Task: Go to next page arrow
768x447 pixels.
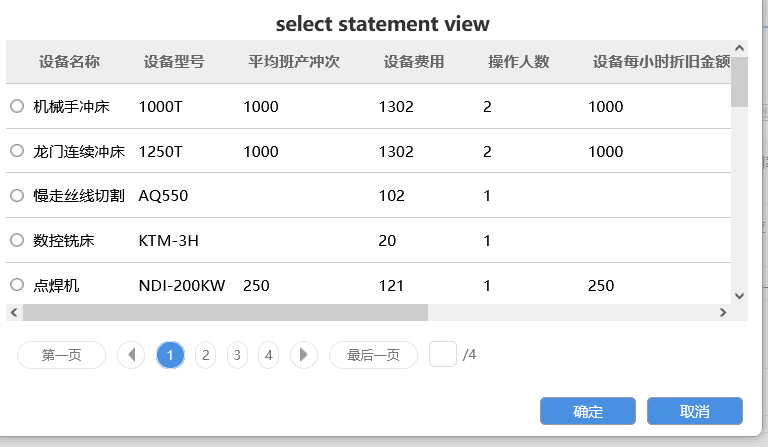Action: tap(304, 355)
